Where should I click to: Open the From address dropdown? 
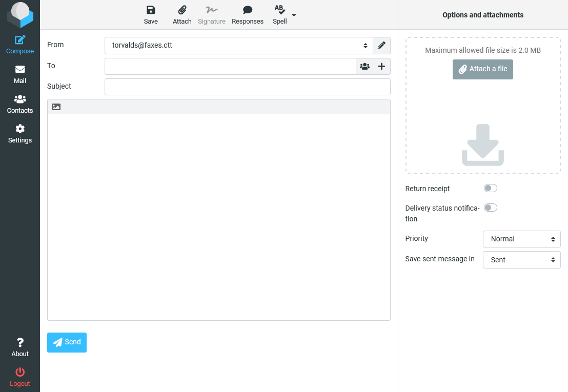[238, 46]
